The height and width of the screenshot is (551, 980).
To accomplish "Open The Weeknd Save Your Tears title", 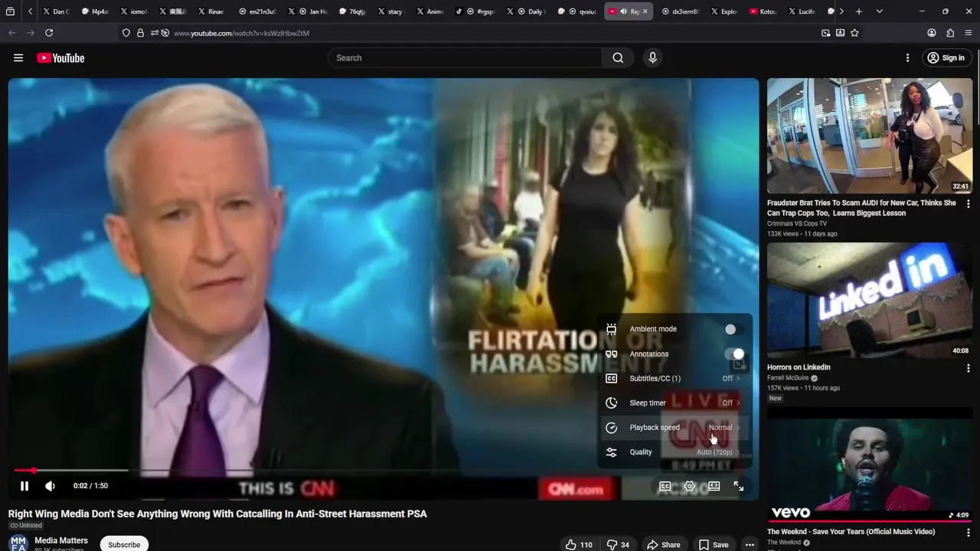I will click(x=851, y=532).
